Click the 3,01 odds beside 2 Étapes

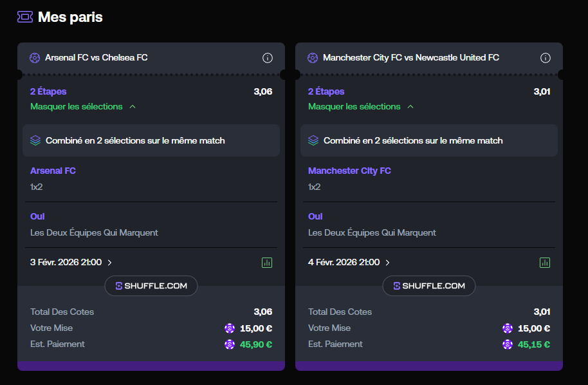(x=542, y=91)
